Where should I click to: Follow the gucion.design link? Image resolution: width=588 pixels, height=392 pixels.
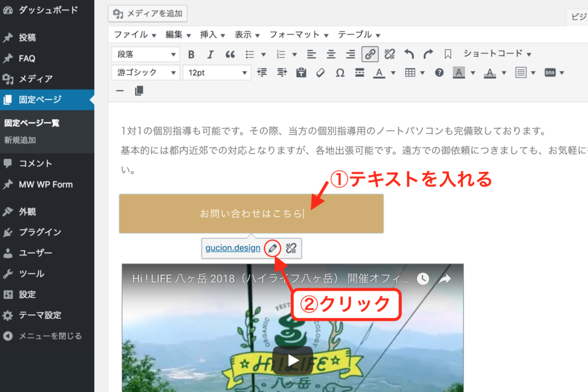(233, 249)
